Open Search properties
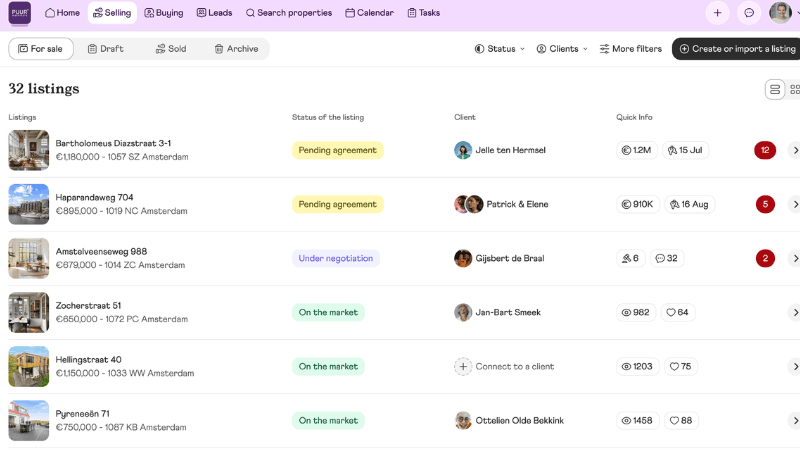This screenshot has width=800, height=450. tap(289, 13)
